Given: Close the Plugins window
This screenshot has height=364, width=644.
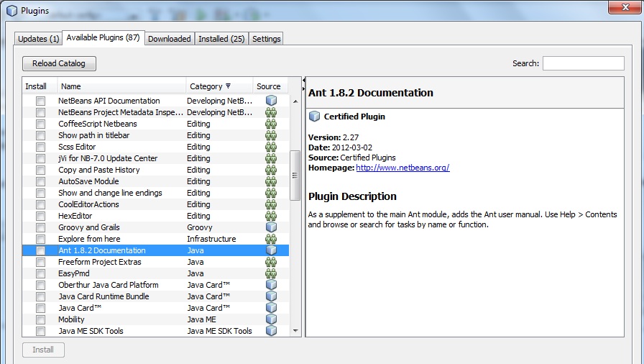Looking at the screenshot, I should pyautogui.click(x=625, y=7).
